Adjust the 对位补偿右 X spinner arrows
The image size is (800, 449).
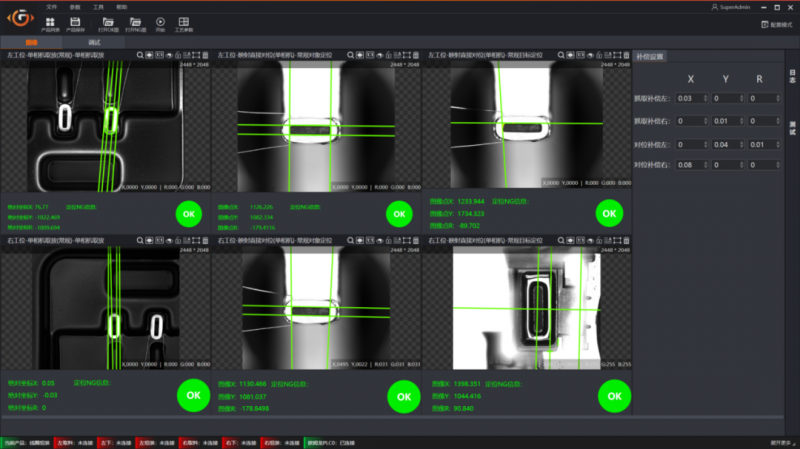pyautogui.click(x=704, y=164)
